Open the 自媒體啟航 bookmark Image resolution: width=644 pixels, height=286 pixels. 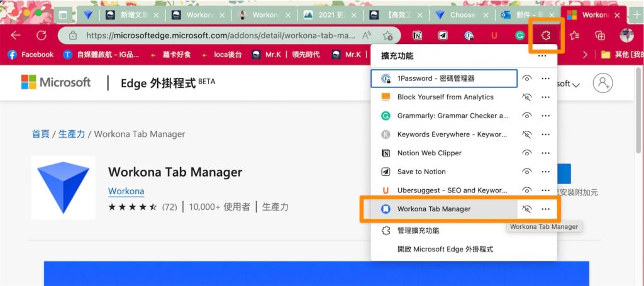tap(101, 55)
